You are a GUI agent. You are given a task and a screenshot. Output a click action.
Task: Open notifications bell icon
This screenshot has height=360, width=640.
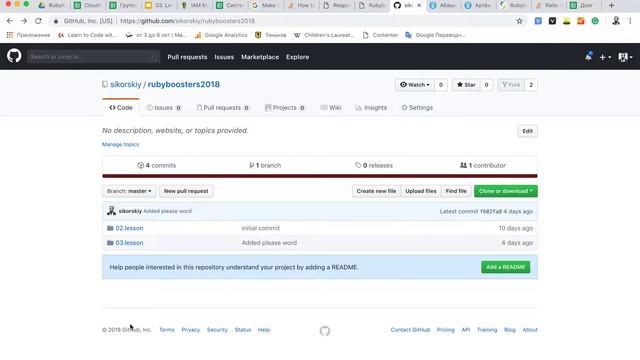(x=588, y=57)
